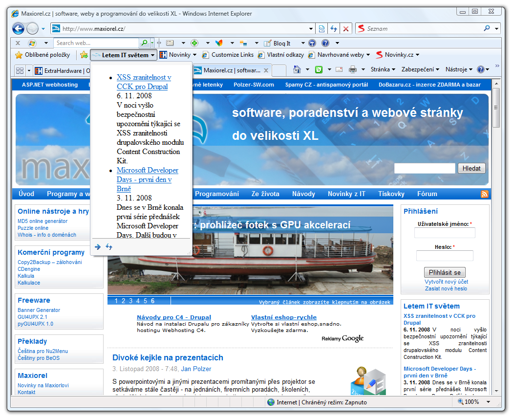Viewport: 514px width, 420px height.
Task: Open the zoom level dropdown arrow
Action: tap(489, 402)
